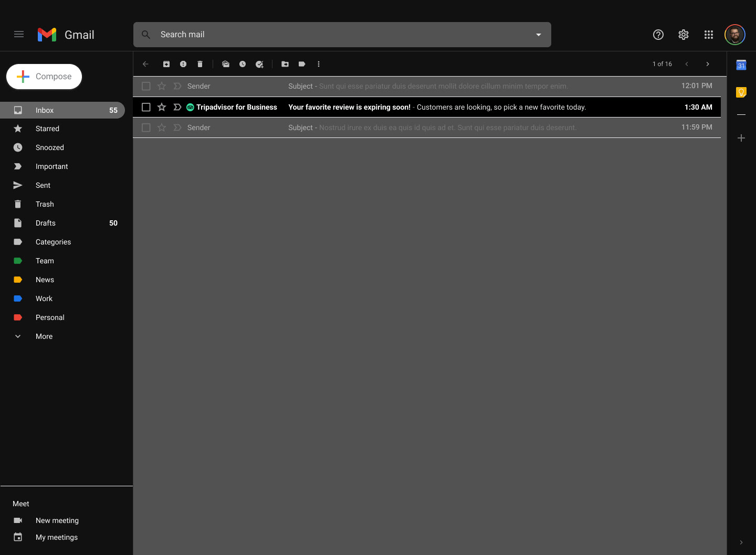Select the Inbox folder
Screen dimensions: 756x555
click(x=62, y=110)
